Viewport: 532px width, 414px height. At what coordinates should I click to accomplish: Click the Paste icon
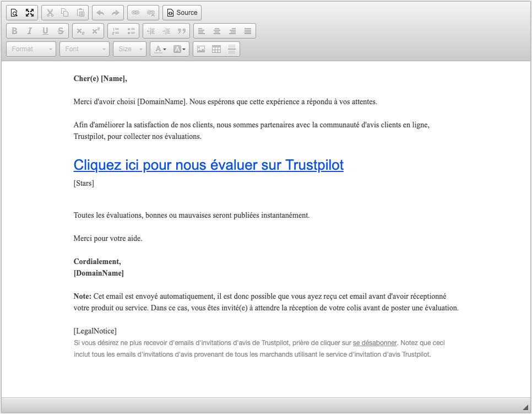pyautogui.click(x=80, y=12)
